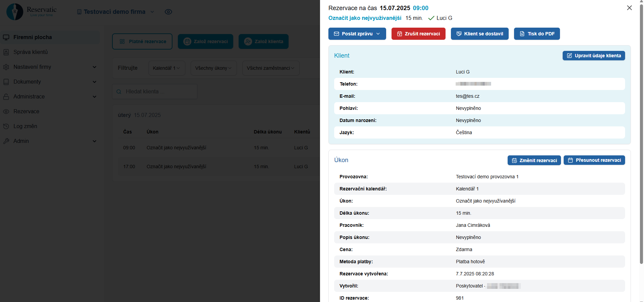Close the reservation detail panel

629,8
